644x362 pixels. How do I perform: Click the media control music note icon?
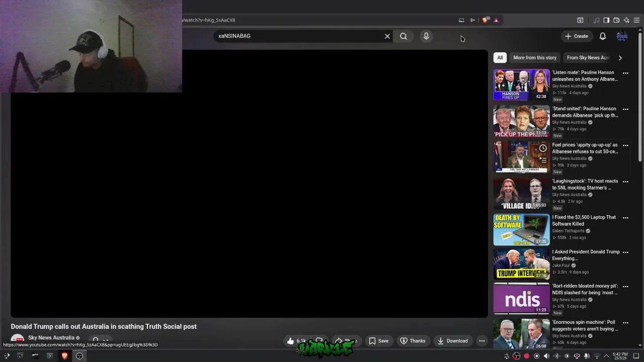596,20
